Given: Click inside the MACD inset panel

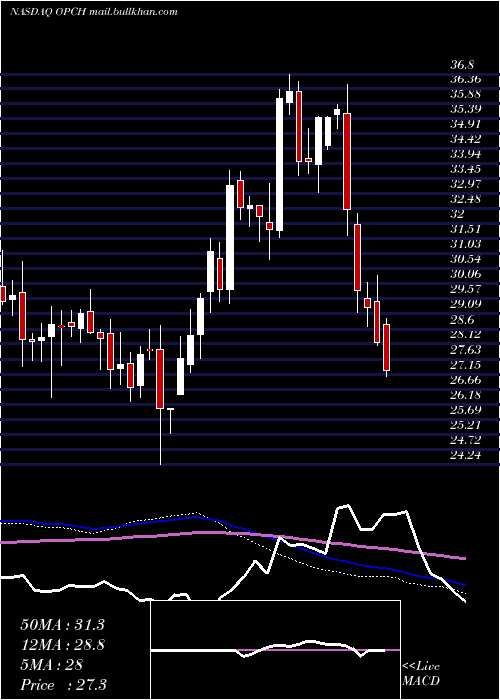Looking at the screenshot, I should [275, 650].
